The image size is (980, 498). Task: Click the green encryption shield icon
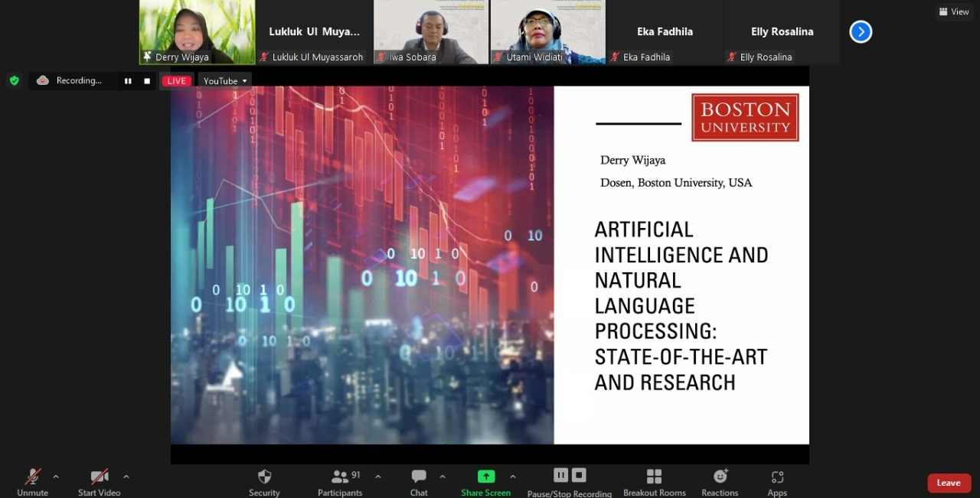click(x=14, y=80)
